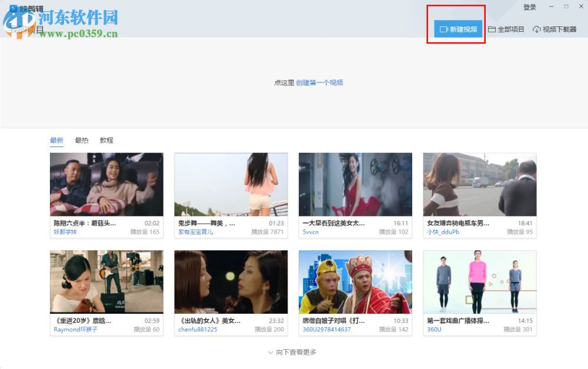Click 登录 to sign in
The width and height of the screenshot is (588, 369).
529,6
